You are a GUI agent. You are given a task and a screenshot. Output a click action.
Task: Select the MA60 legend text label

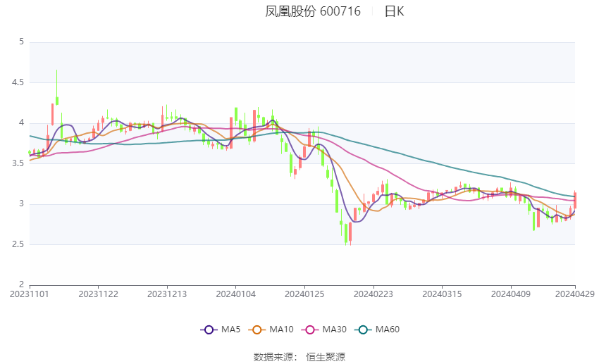point(387,329)
